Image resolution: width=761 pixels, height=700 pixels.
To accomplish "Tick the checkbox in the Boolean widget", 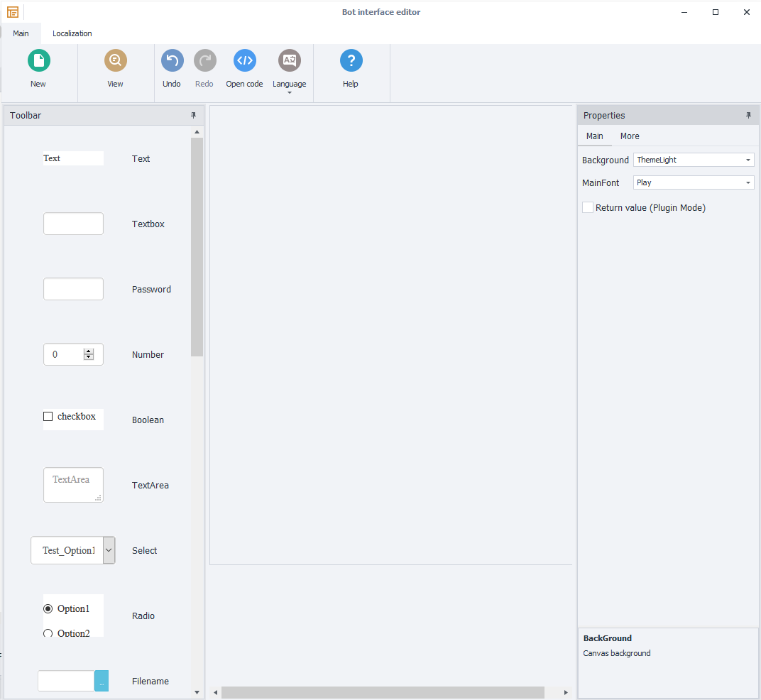I will (48, 416).
